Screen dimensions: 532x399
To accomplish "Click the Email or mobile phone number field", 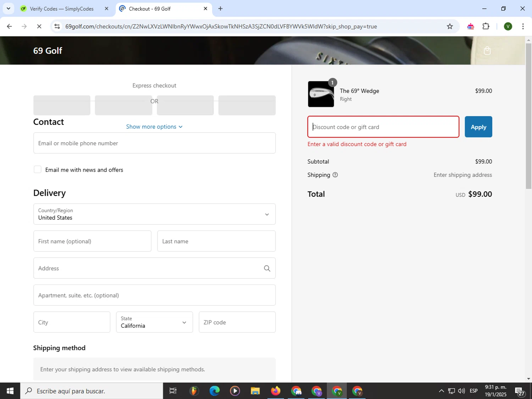I will 154,143.
